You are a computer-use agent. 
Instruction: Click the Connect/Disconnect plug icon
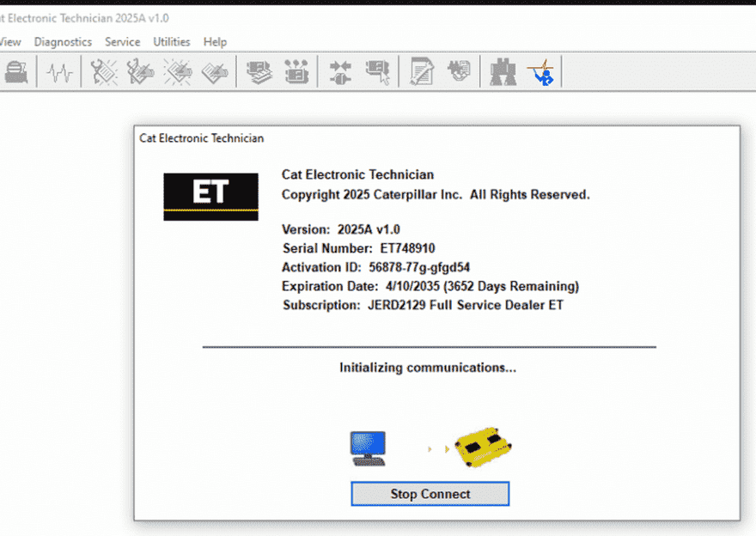[x=340, y=72]
